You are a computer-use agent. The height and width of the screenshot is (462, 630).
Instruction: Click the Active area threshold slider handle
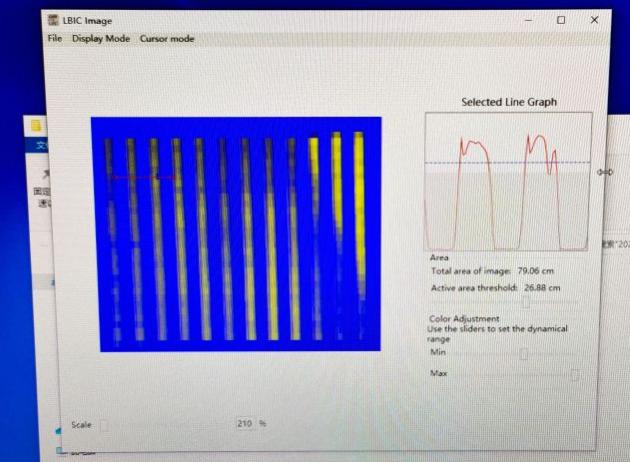click(527, 302)
